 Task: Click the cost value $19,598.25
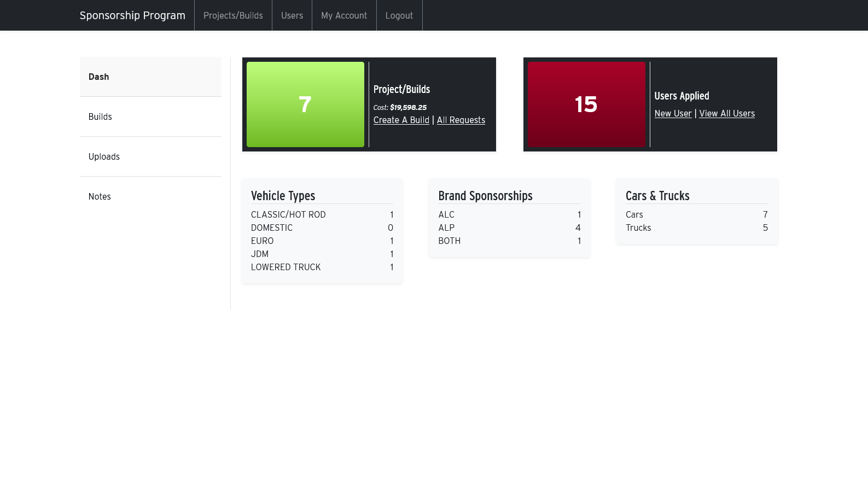click(408, 107)
